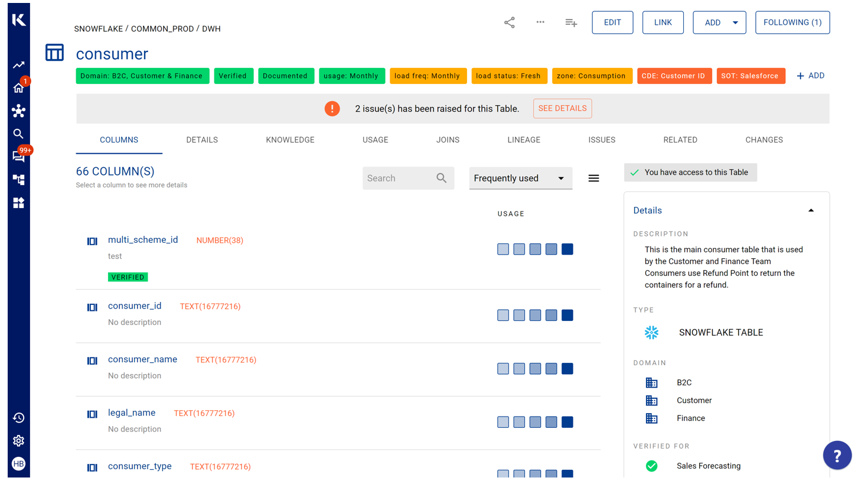Screen dimensions: 868x484
Task: Click the 'You have access to this Table' indicator
Action: pyautogui.click(x=690, y=172)
